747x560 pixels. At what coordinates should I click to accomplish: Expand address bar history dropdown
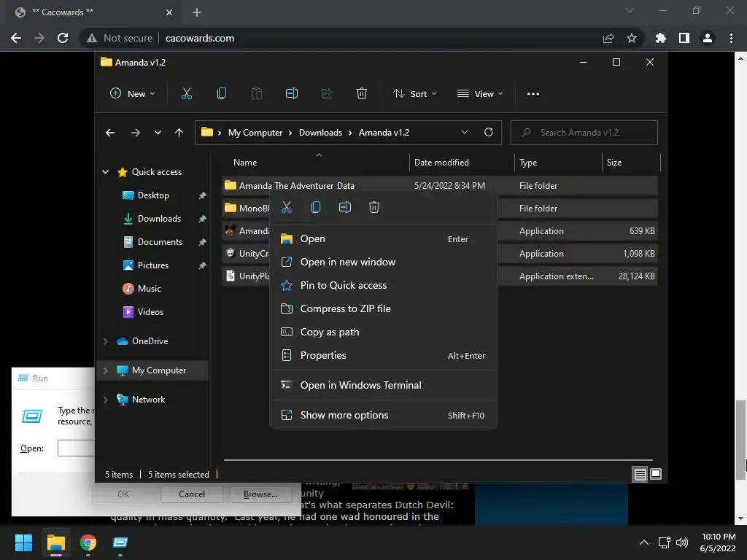(465, 133)
